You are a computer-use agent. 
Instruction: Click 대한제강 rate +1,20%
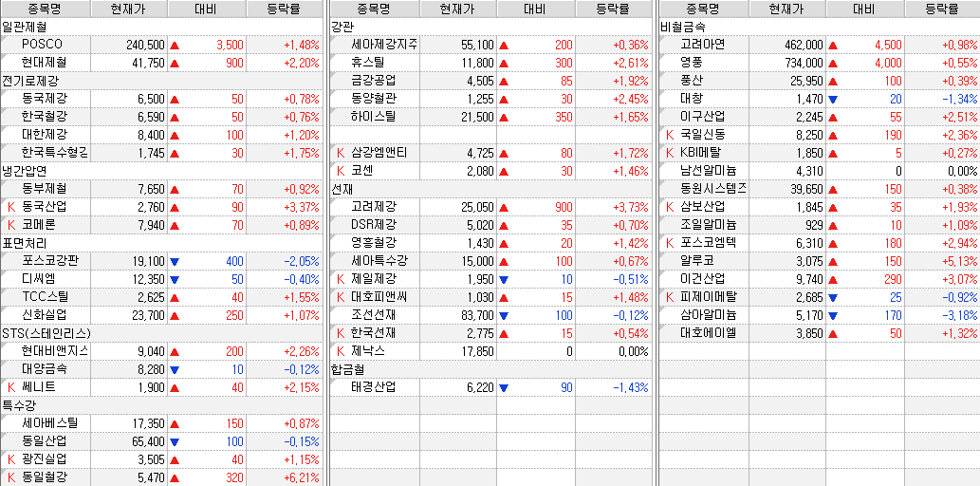point(302,135)
